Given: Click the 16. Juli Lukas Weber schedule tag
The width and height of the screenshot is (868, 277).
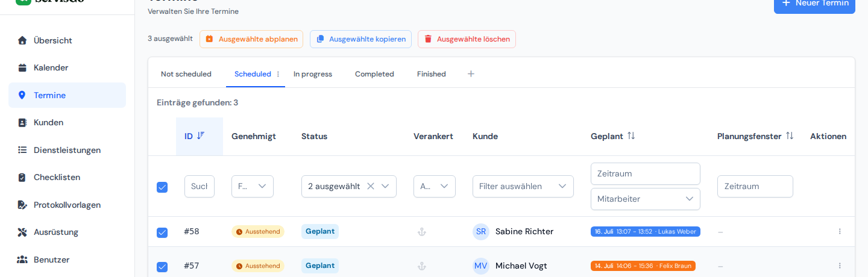Looking at the screenshot, I should click(646, 231).
